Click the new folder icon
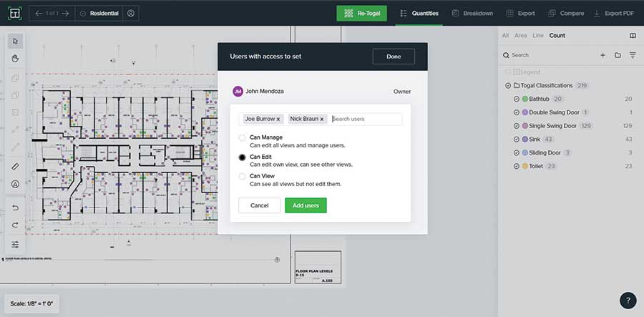Screen dimensions: 644x317 tap(618, 55)
